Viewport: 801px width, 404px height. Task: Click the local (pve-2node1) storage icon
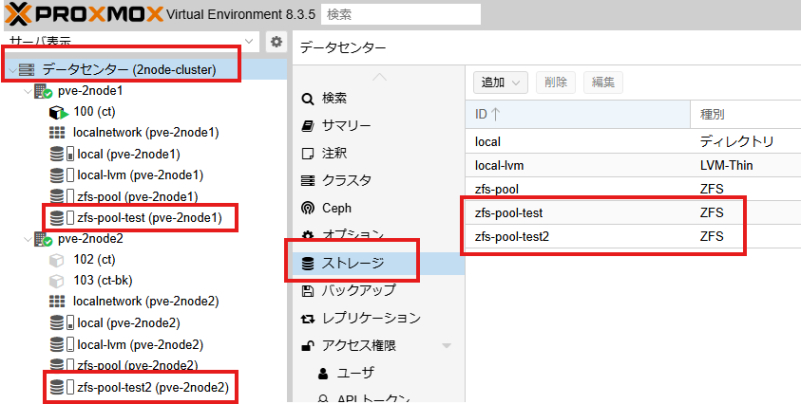[62, 154]
